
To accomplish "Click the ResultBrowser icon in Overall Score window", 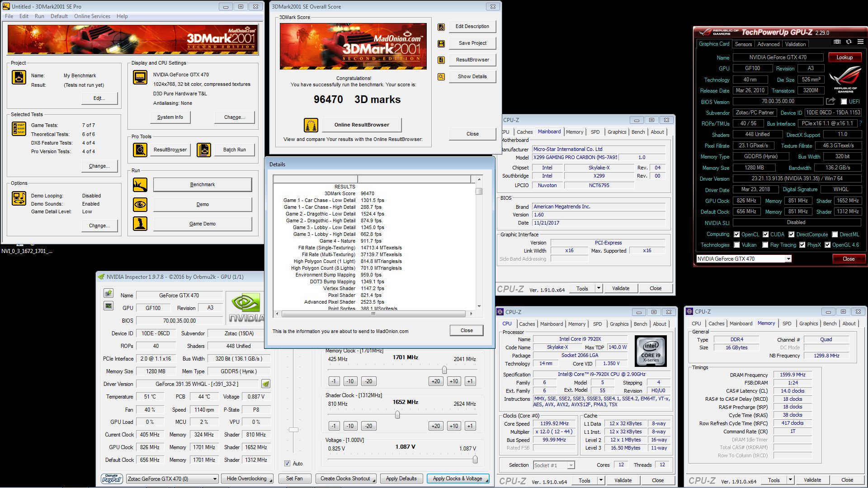I will tap(441, 60).
